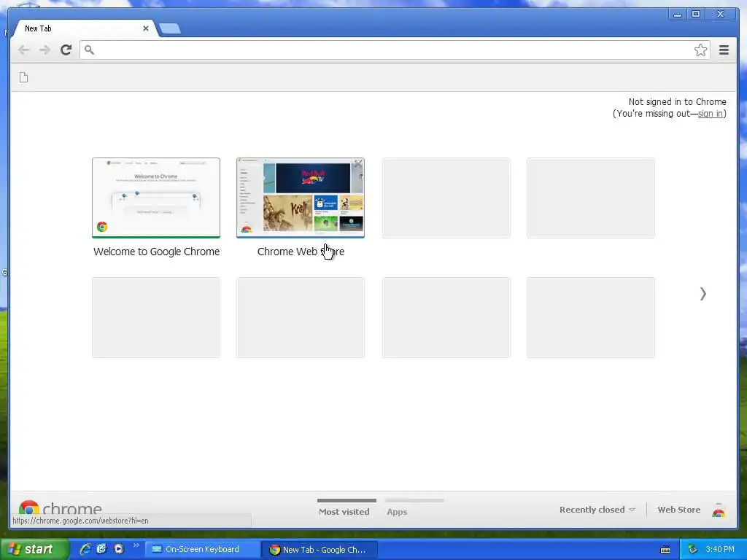Select the New Tab browser tab

pyautogui.click(x=85, y=28)
